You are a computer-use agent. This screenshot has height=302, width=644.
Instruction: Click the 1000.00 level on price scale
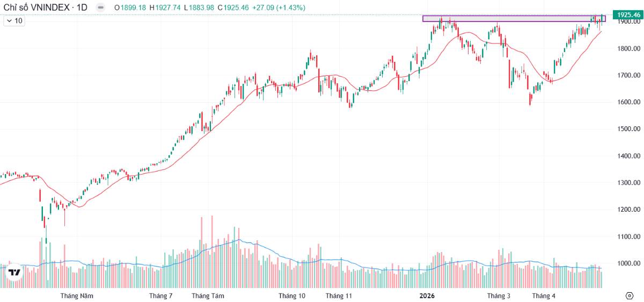(x=629, y=263)
